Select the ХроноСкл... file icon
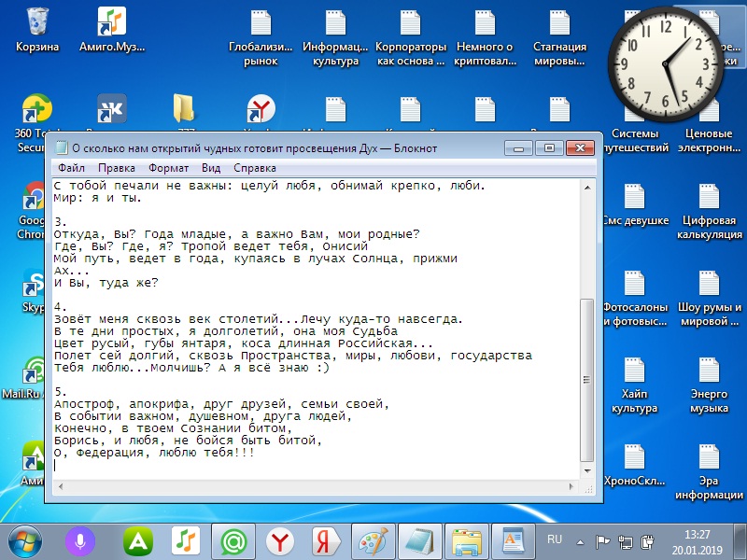 point(635,464)
